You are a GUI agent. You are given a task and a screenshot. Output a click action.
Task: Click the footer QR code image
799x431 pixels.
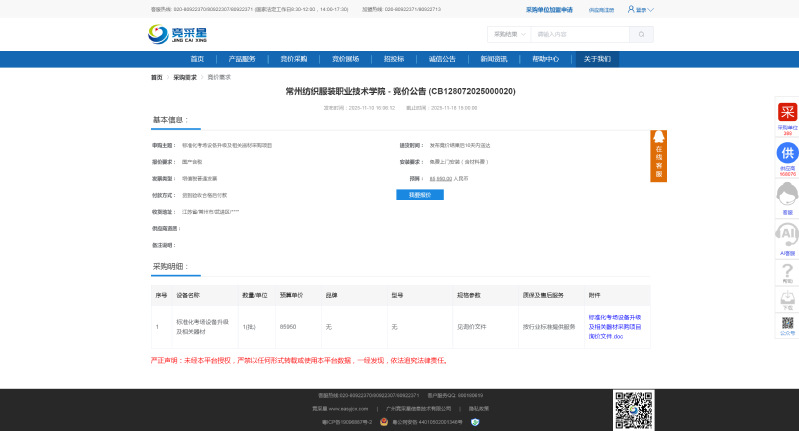634,408
